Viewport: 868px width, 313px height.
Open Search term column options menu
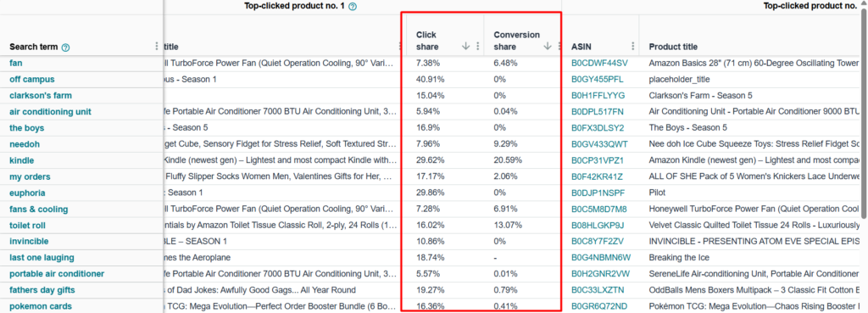pyautogui.click(x=157, y=47)
